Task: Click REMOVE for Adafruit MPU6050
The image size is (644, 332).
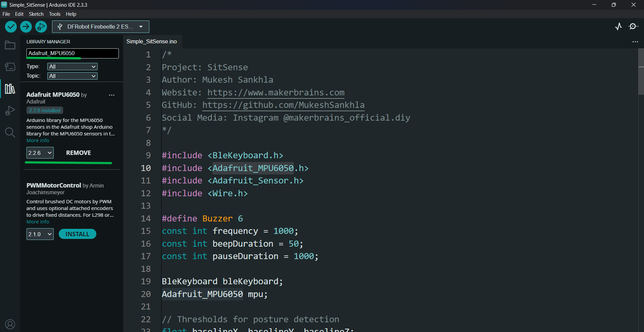Action: pos(79,153)
